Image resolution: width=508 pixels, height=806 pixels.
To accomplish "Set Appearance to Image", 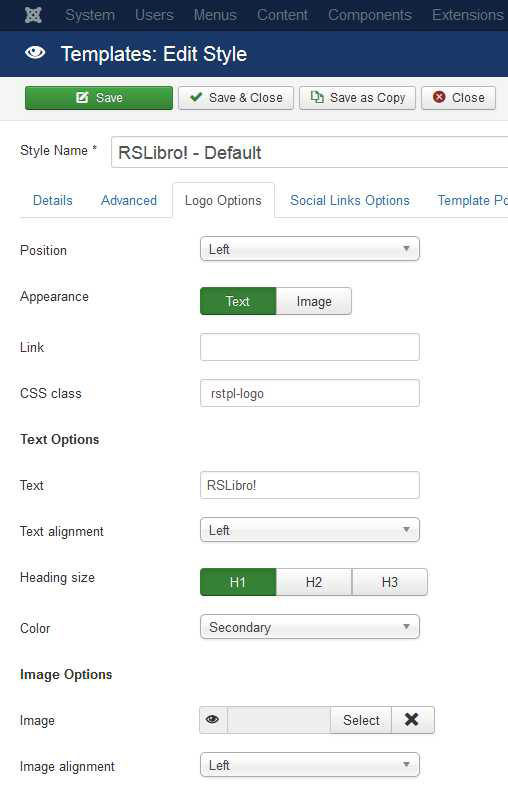I will coord(314,301).
